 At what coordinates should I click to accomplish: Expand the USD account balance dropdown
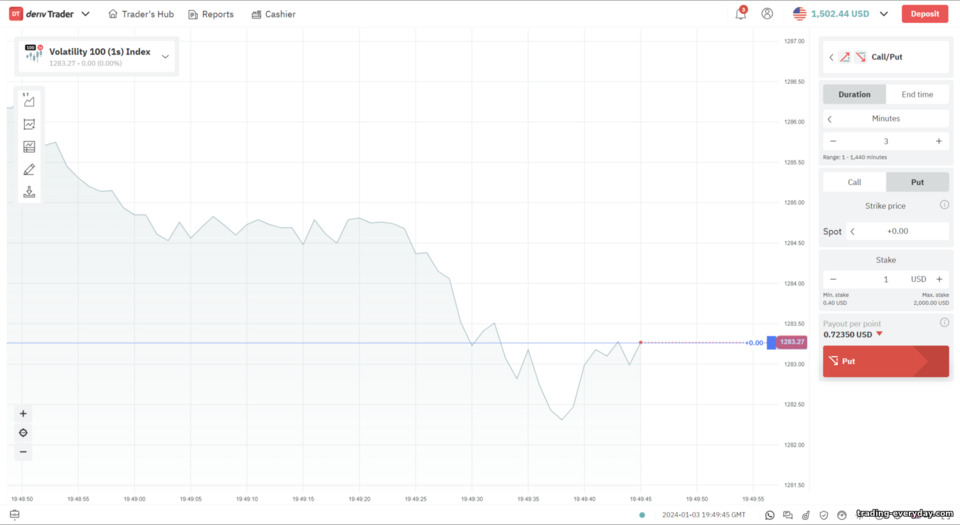click(883, 13)
